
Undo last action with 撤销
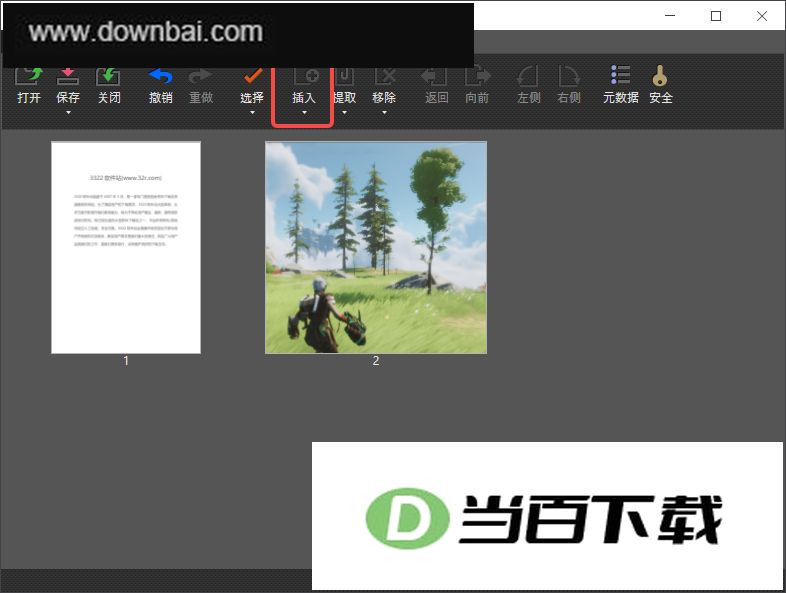coord(160,86)
